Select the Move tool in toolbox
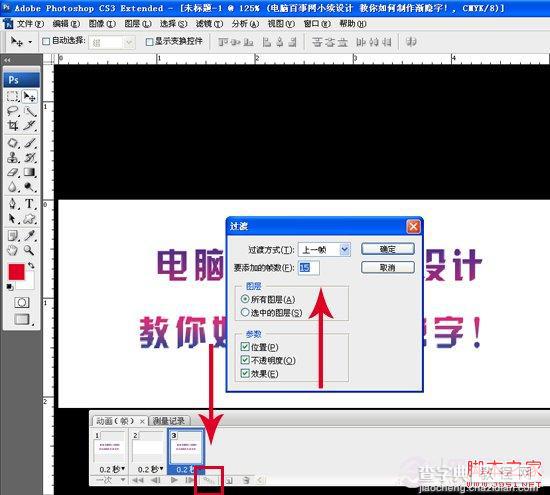Screen dimensions: 550x495 29,96
